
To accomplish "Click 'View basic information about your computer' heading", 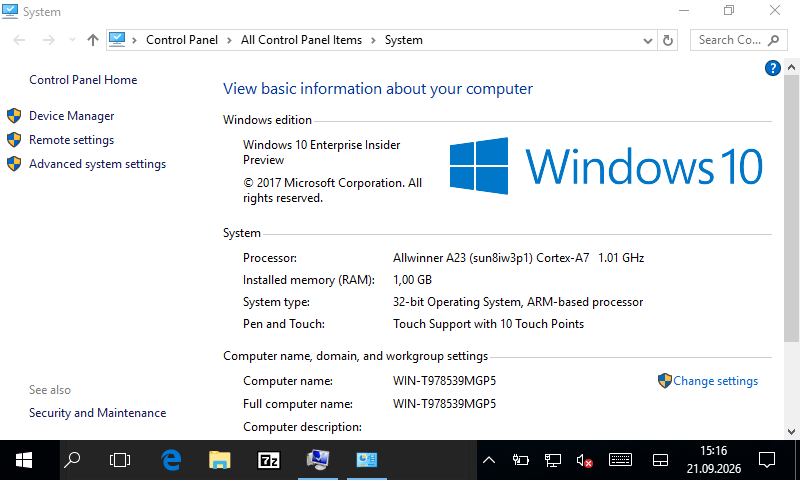I will pyautogui.click(x=378, y=89).
